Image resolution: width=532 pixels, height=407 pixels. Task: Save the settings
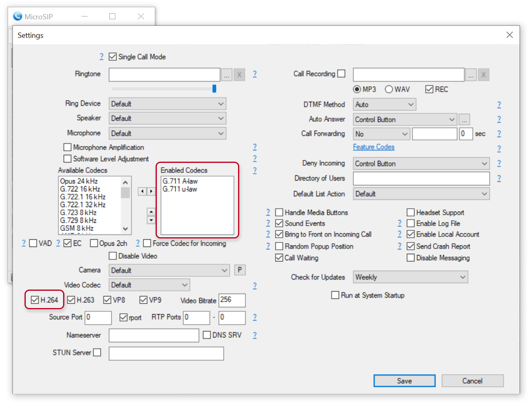tap(404, 381)
